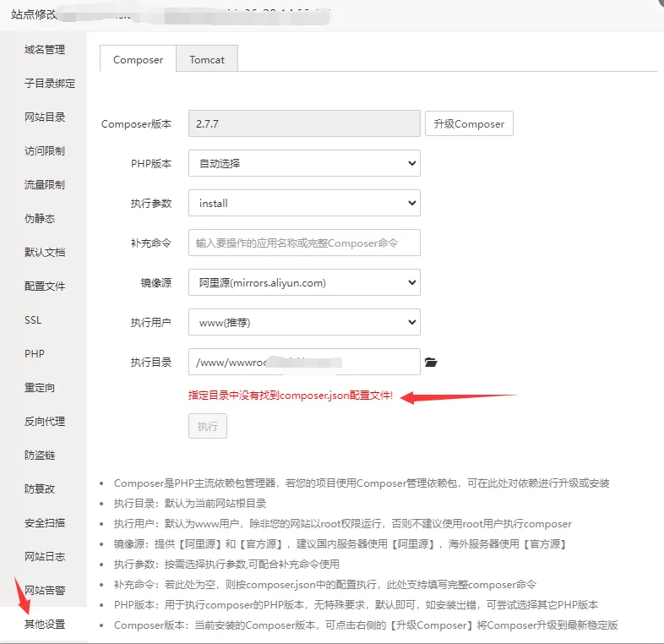Open SSL settings

33,320
